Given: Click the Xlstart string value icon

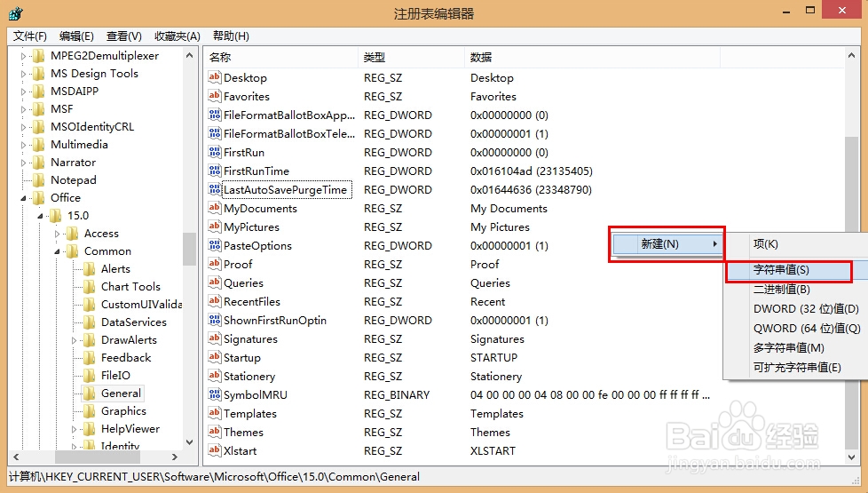Looking at the screenshot, I should [214, 450].
